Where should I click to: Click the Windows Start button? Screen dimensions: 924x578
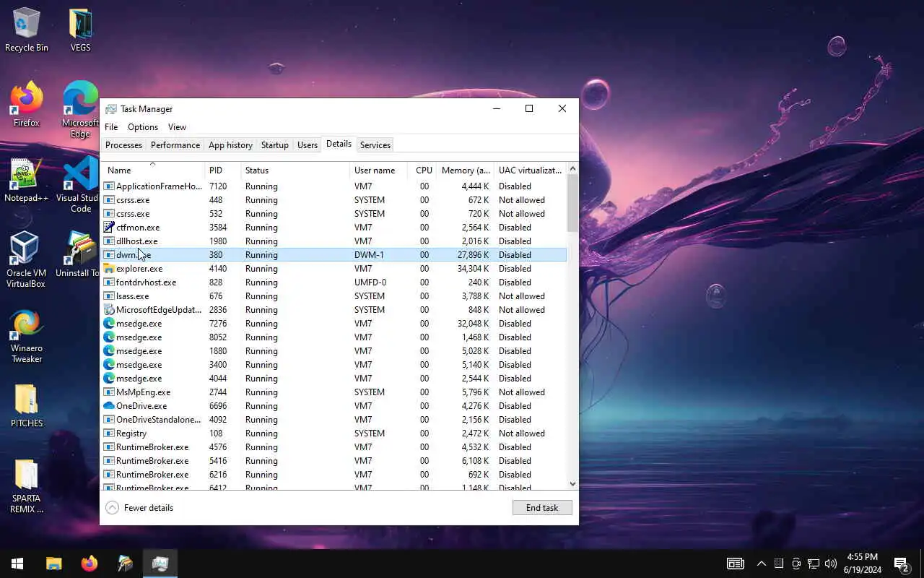(x=17, y=564)
